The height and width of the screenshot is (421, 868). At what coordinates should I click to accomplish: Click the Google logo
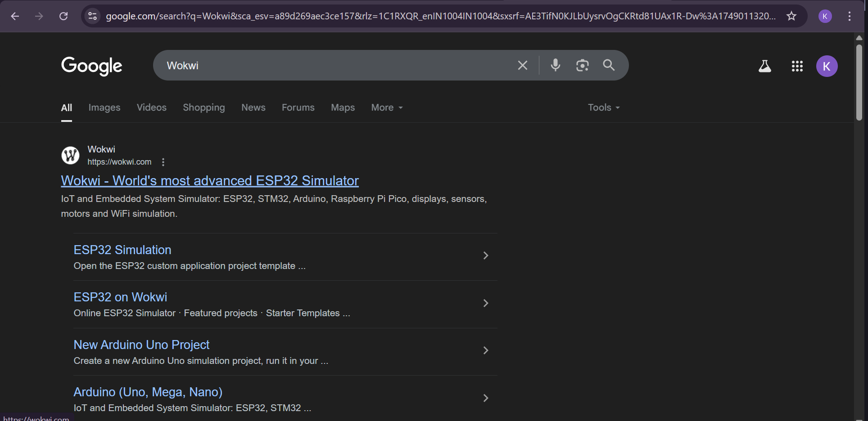pos(91,66)
